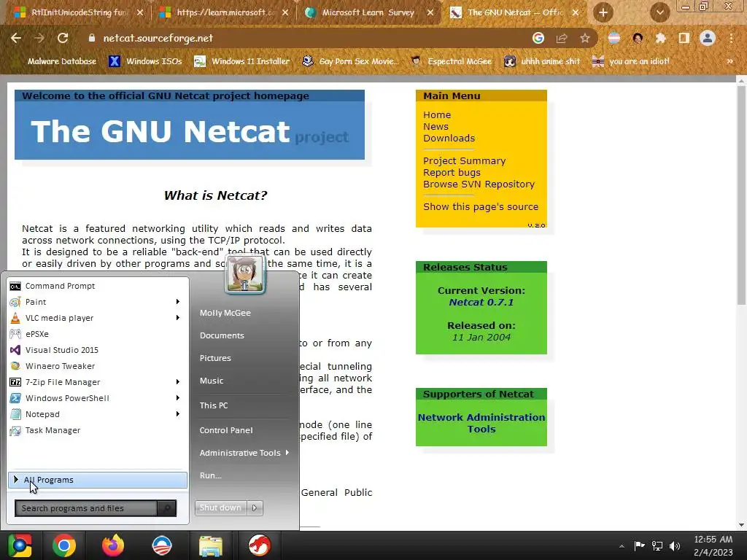The width and height of the screenshot is (747, 560).
Task: Click the volume speaker tray icon
Action: point(675,545)
